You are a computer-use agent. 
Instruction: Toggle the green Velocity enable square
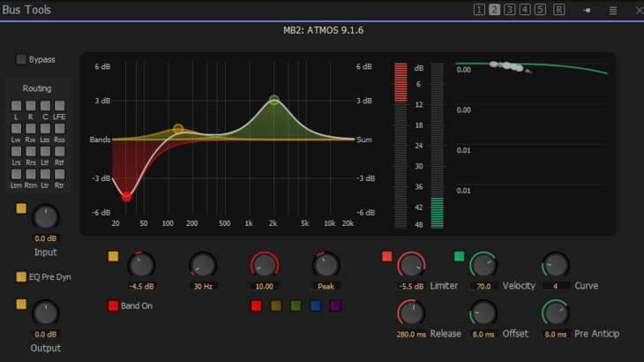[x=459, y=257]
